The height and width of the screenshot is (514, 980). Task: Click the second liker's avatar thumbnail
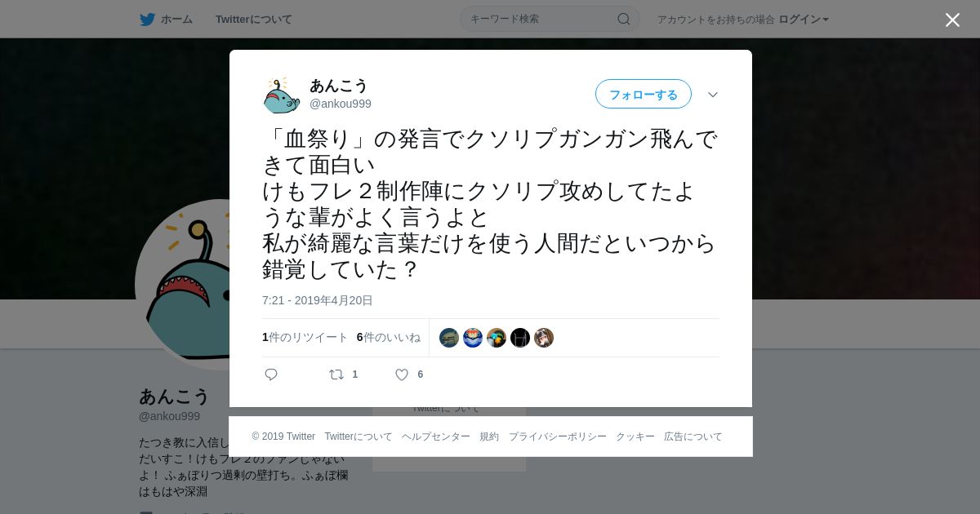tap(473, 338)
